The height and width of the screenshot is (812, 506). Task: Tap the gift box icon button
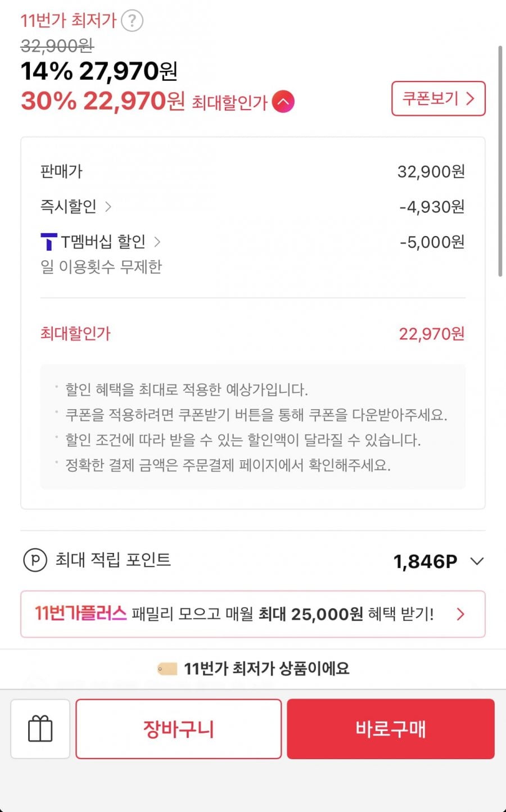40,729
